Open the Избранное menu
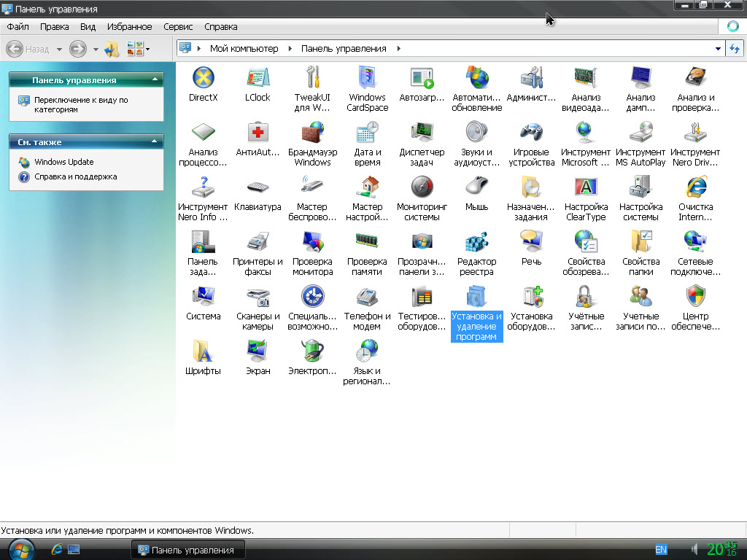Image resolution: width=747 pixels, height=560 pixels. point(130,27)
